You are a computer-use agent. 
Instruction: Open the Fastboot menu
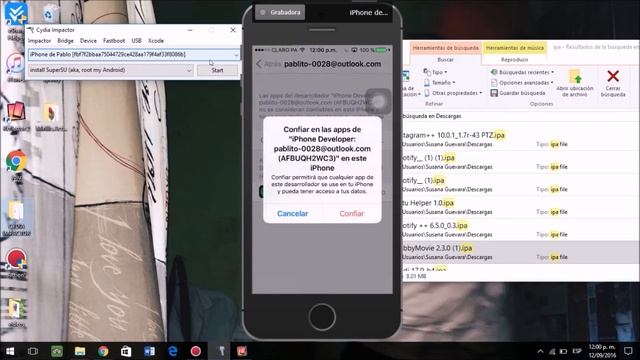pos(114,41)
